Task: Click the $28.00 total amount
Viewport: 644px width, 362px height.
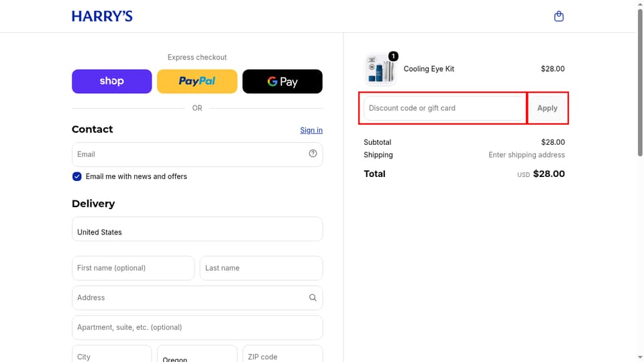Action: [x=549, y=174]
